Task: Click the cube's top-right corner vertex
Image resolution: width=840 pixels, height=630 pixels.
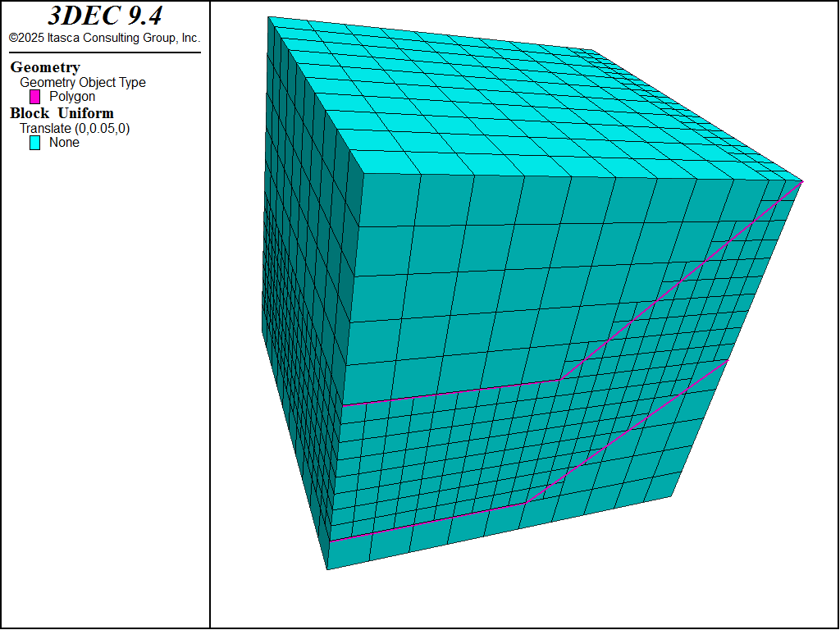Action: coord(802,180)
